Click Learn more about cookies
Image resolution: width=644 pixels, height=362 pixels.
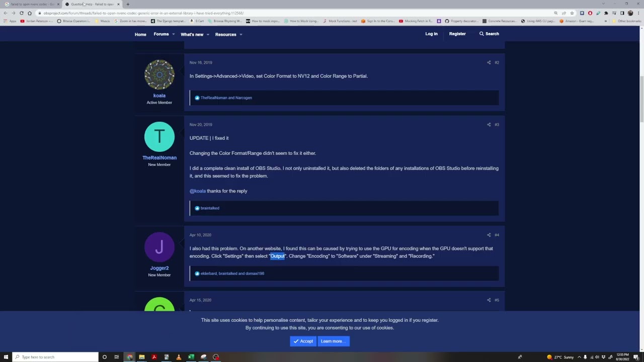tap(334, 341)
